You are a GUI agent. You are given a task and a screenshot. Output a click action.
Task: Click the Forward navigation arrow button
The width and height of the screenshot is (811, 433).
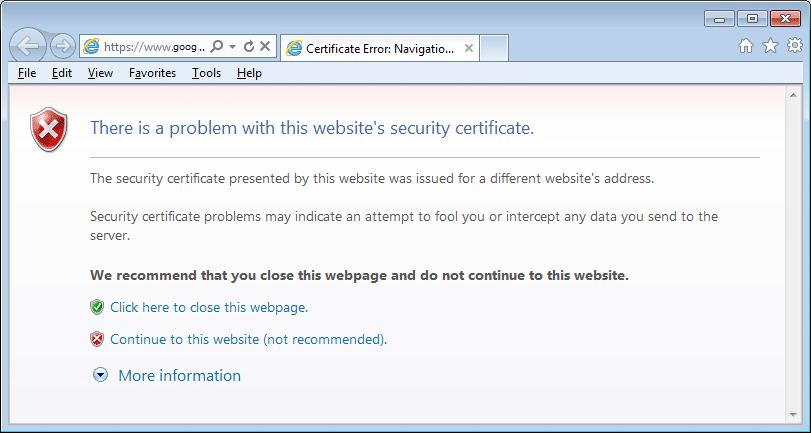[63, 47]
